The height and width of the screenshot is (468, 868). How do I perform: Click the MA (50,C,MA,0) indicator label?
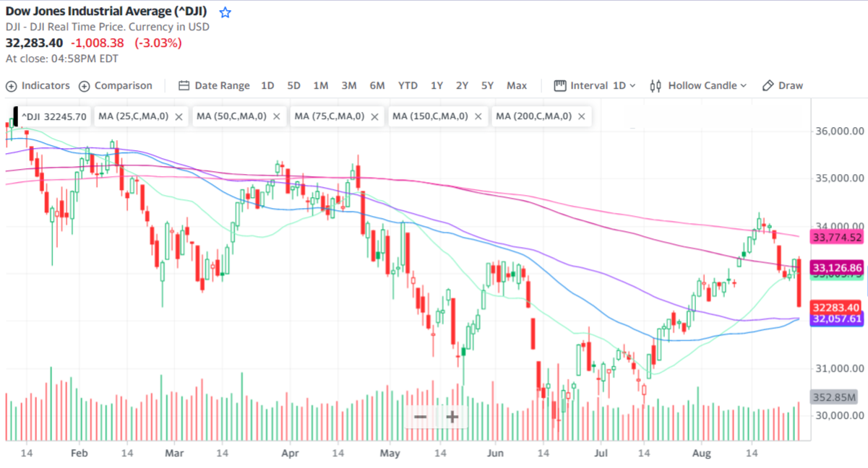pos(231,116)
